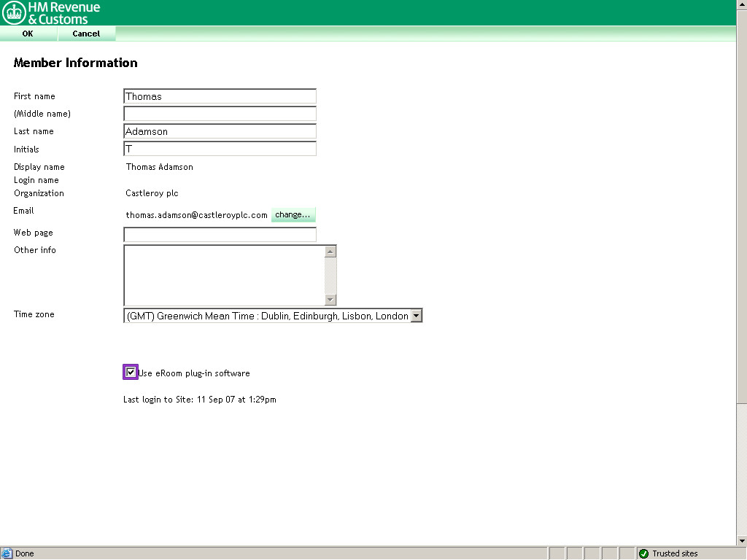Click the page scrollbar down arrow
Viewport: 747px width, 560px height.
[741, 540]
